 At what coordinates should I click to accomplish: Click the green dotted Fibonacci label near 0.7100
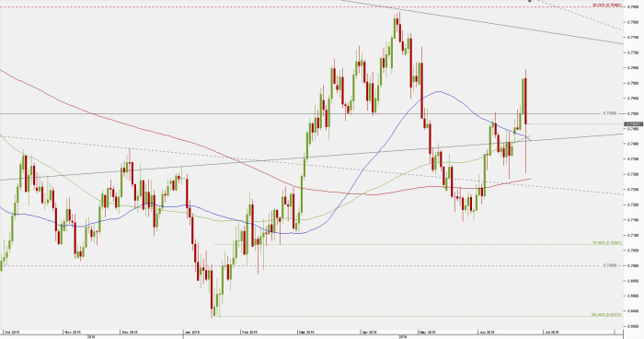tap(607, 243)
